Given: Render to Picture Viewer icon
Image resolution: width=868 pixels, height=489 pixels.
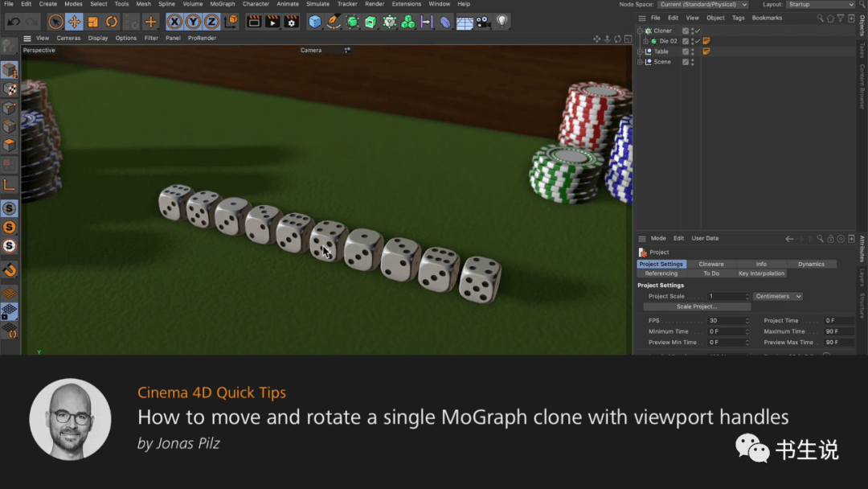Looking at the screenshot, I should click(x=272, y=22).
